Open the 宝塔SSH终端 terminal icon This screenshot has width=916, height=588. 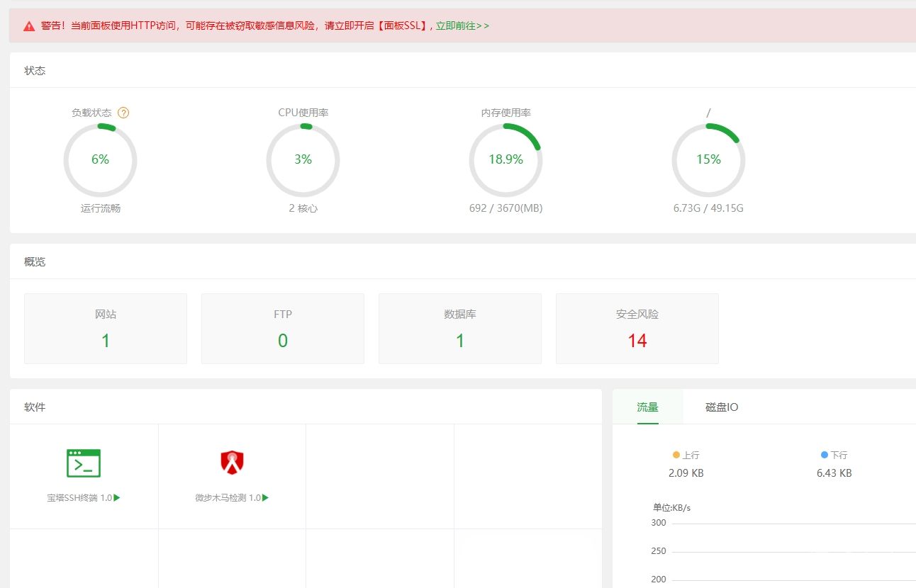(84, 463)
